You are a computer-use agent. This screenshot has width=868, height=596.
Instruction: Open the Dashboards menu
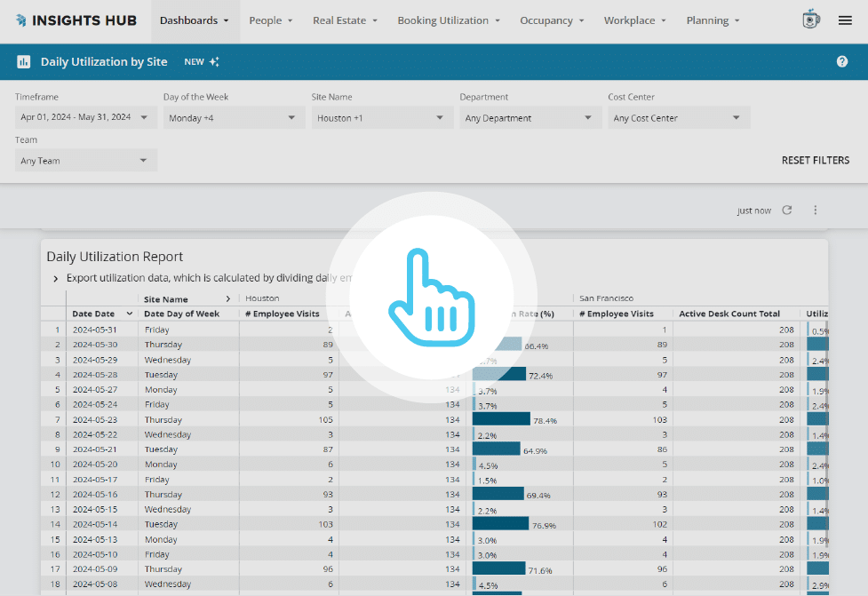(195, 20)
